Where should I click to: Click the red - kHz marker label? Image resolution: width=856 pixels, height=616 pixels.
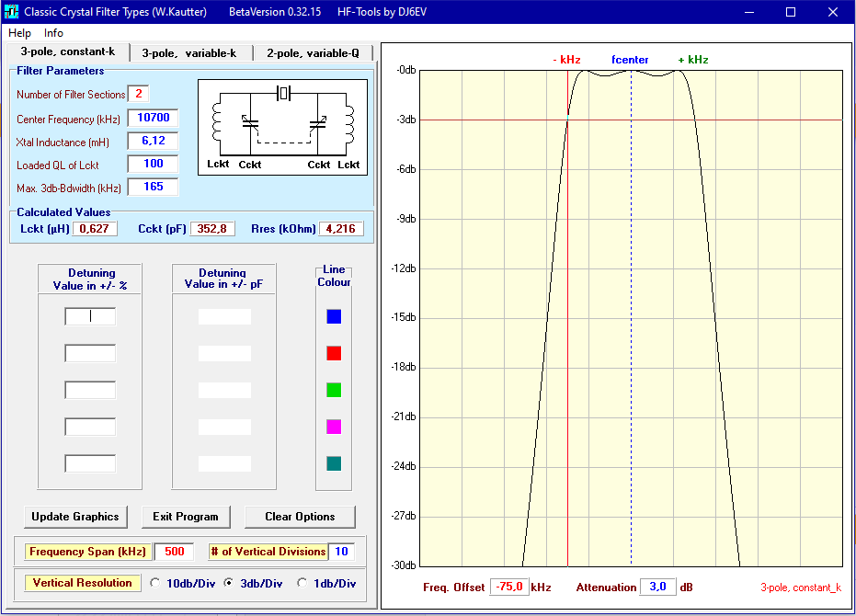pos(566,60)
